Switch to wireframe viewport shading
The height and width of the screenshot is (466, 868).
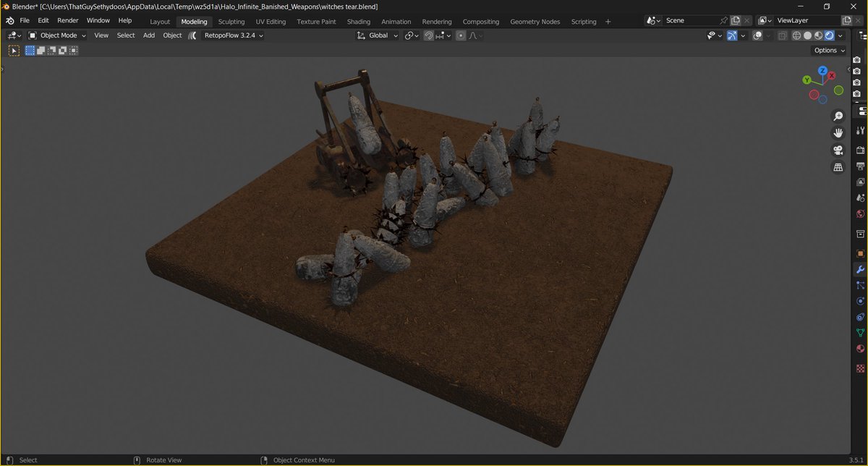[796, 35]
